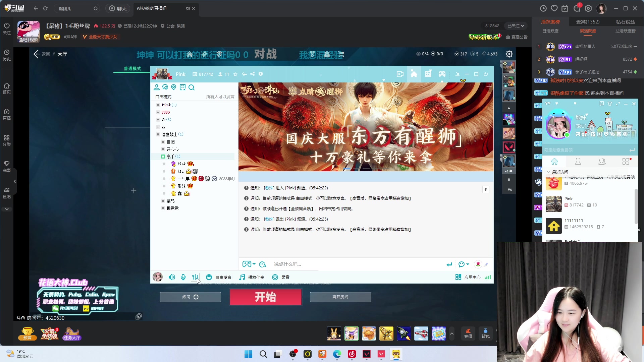This screenshot has height=362, width=644.
Task: Open the contacts tab in YY friend panel
Action: 578,162
